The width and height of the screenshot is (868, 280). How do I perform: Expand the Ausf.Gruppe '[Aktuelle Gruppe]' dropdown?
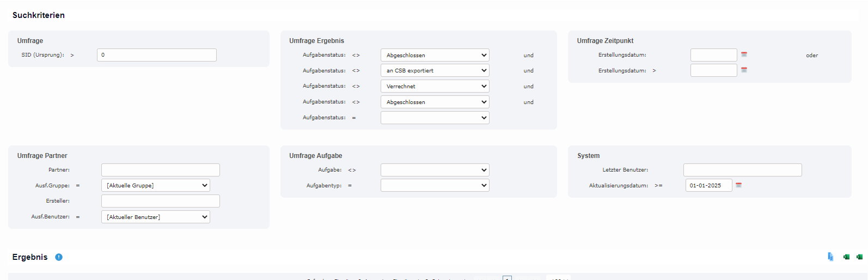155,185
